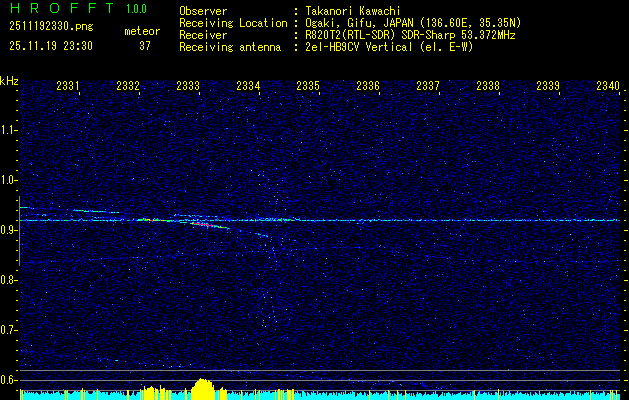Click frequency axis label 0.9
This screenshot has width=629, height=400.
pos(8,230)
